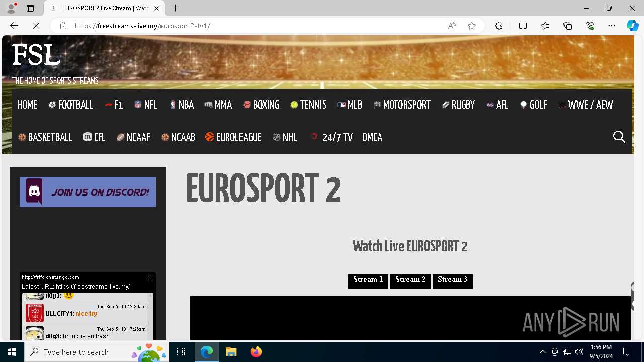This screenshot has width=644, height=362.
Task: Open the MMA streams menu
Action: click(x=218, y=105)
